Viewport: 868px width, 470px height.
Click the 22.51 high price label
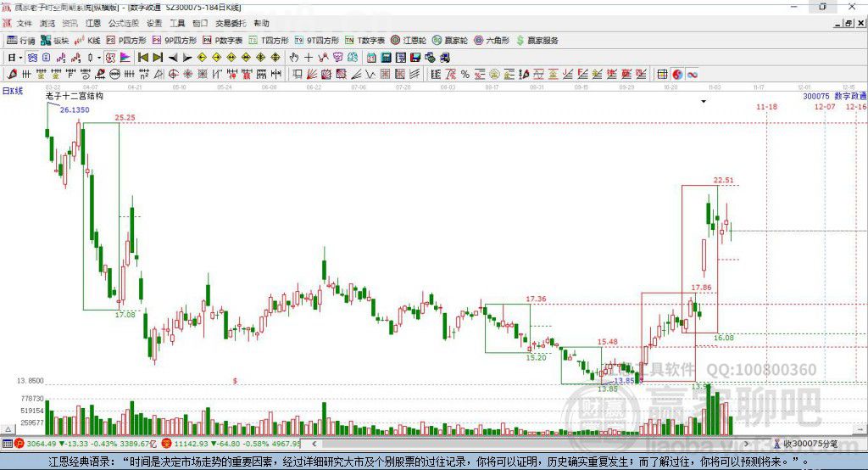click(x=724, y=180)
